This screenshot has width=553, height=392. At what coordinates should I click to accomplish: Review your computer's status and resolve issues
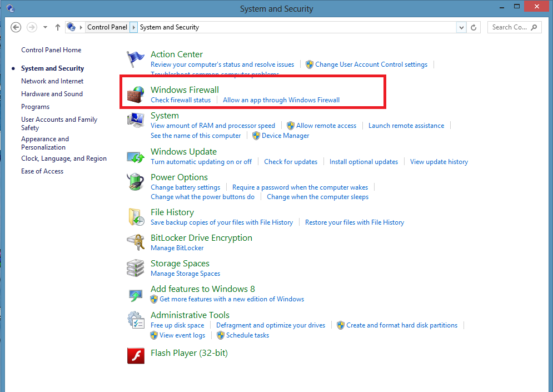(222, 64)
